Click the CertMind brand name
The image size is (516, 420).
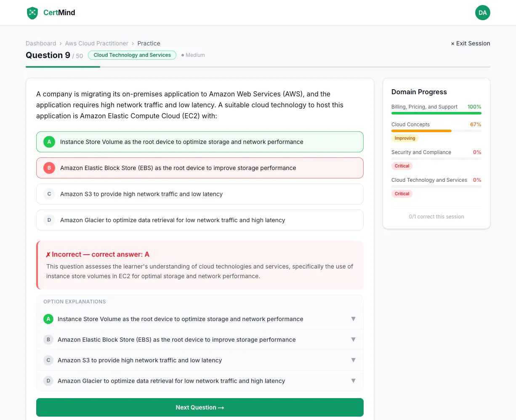pos(59,13)
